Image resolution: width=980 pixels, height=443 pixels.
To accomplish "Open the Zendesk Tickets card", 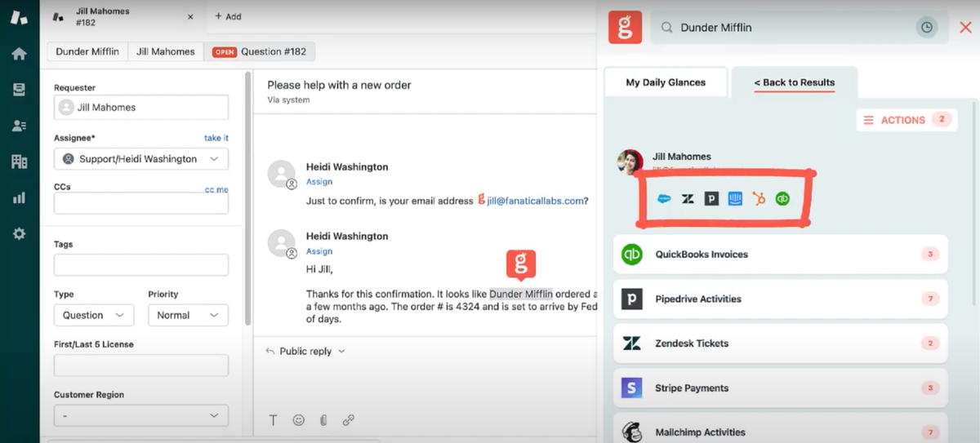I will pos(780,343).
